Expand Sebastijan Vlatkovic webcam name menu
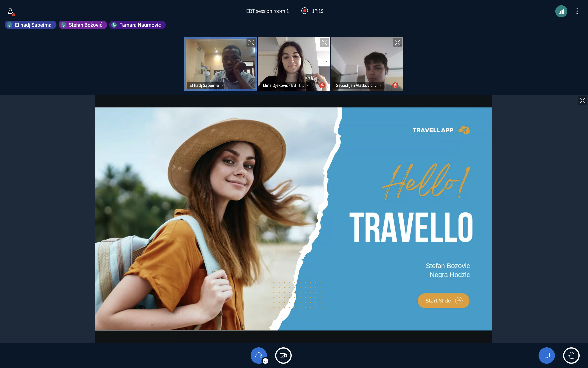 (359, 85)
